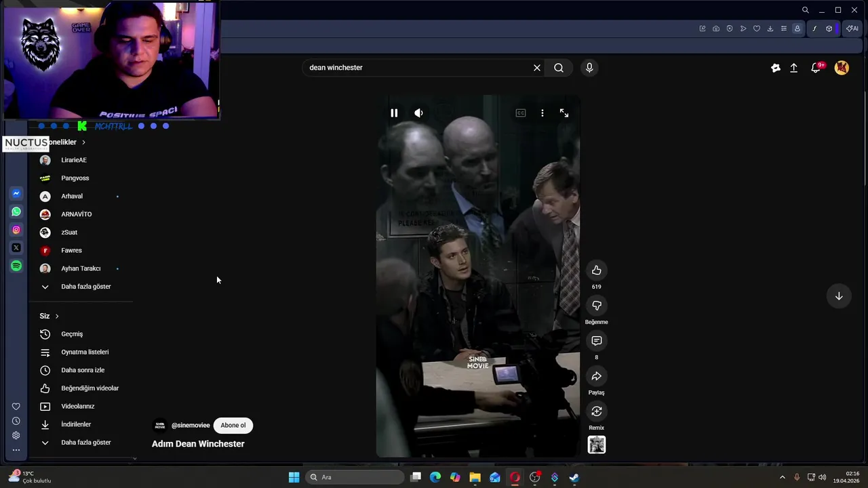Mute the Shorts video volume
Viewport: 868px width, 488px height.
418,113
